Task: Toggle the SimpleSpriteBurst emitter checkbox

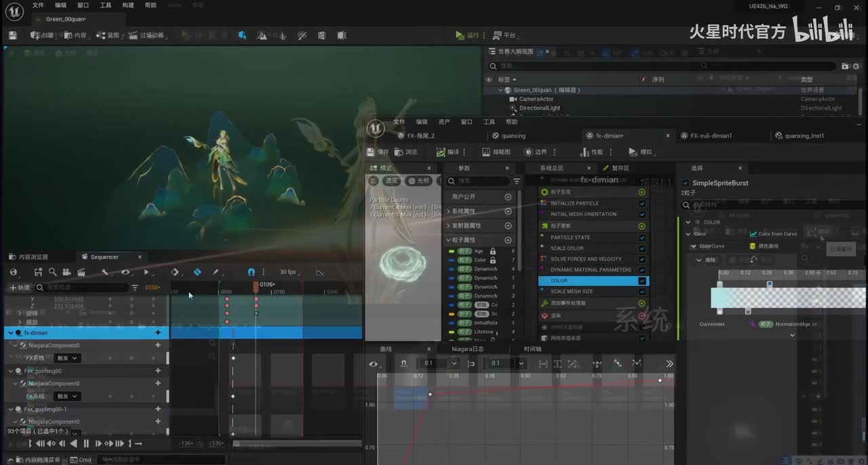Action: 685,183
